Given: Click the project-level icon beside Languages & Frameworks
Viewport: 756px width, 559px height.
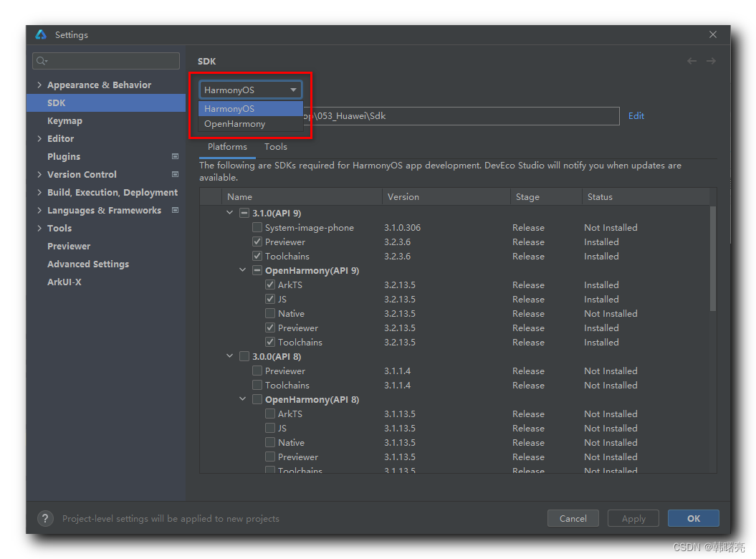Looking at the screenshot, I should [175, 210].
